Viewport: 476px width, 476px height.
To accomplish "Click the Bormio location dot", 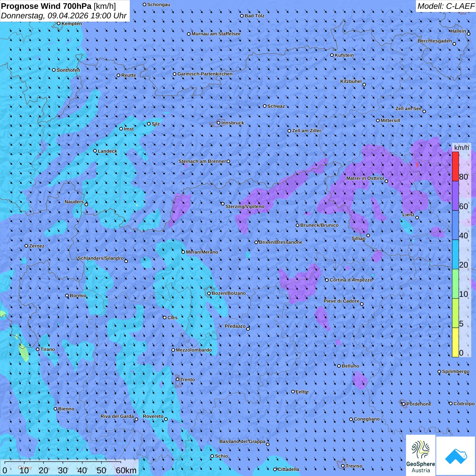I will click(x=67, y=295).
